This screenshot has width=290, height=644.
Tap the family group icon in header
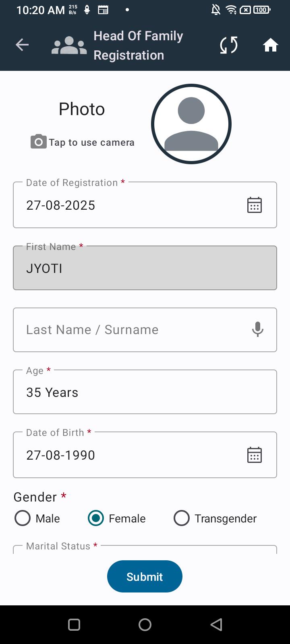[x=69, y=45]
